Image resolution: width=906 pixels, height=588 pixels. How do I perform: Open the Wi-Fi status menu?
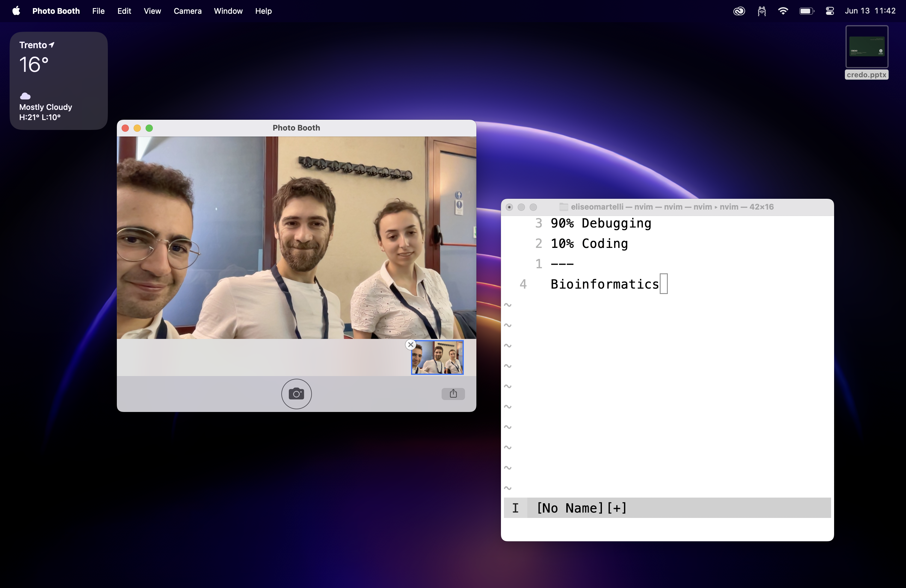[x=783, y=11]
